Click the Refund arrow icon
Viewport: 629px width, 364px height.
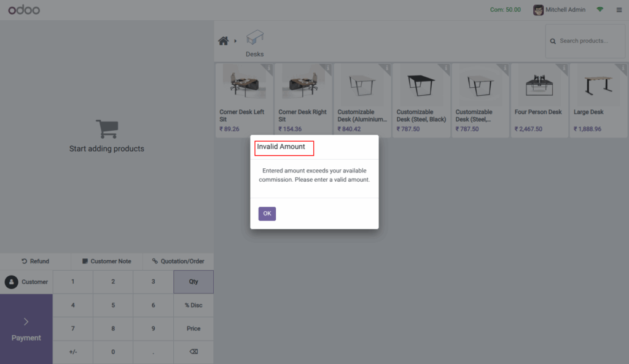[x=25, y=261]
